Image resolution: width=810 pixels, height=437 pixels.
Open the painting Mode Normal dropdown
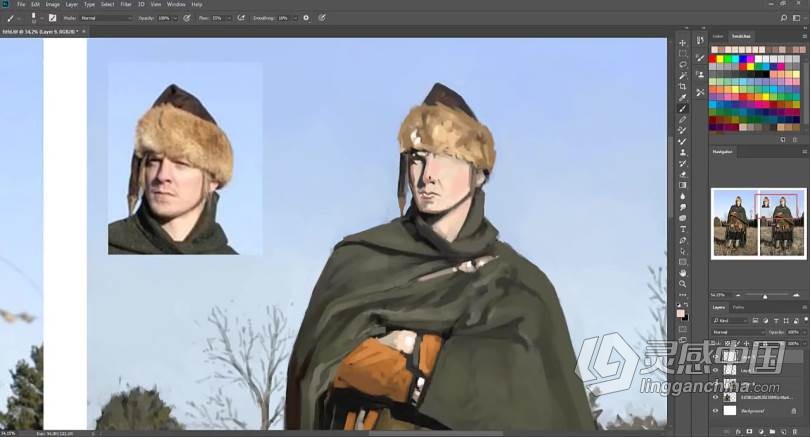pos(106,18)
